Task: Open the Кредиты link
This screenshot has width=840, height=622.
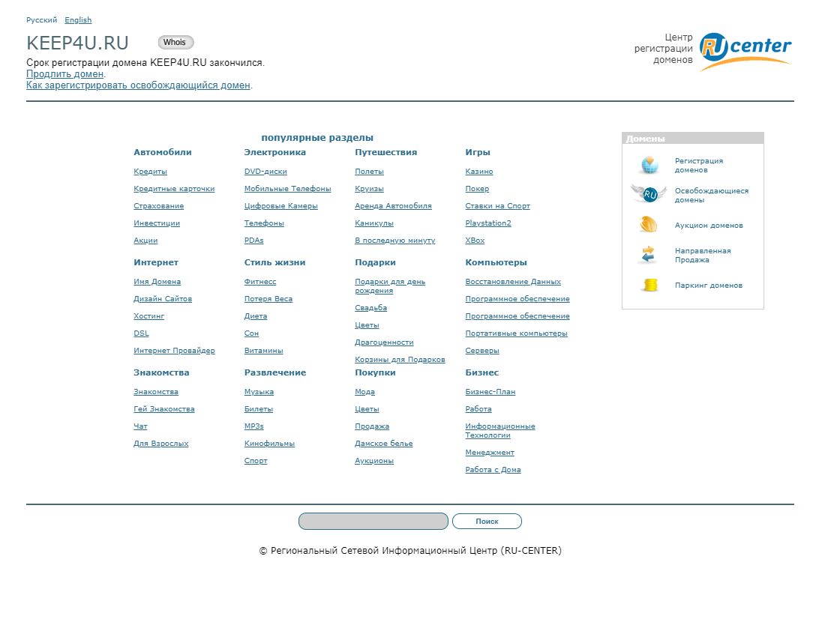Action: tap(150, 172)
